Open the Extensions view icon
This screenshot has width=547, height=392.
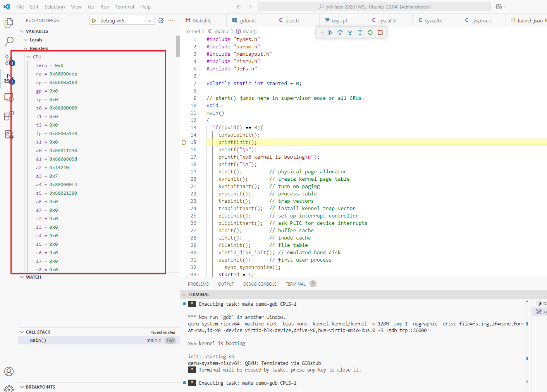pos(9,116)
